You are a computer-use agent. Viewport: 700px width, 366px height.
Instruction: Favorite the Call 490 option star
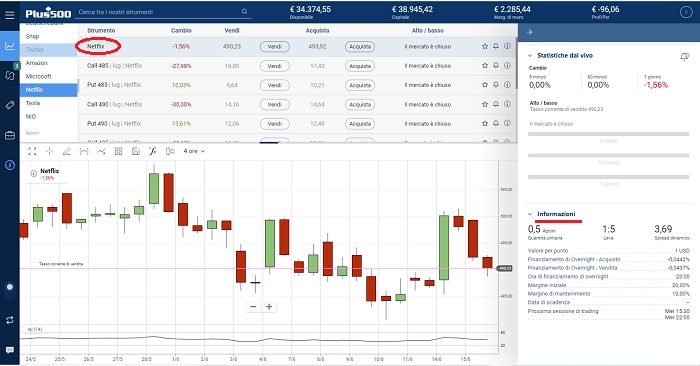[485, 104]
